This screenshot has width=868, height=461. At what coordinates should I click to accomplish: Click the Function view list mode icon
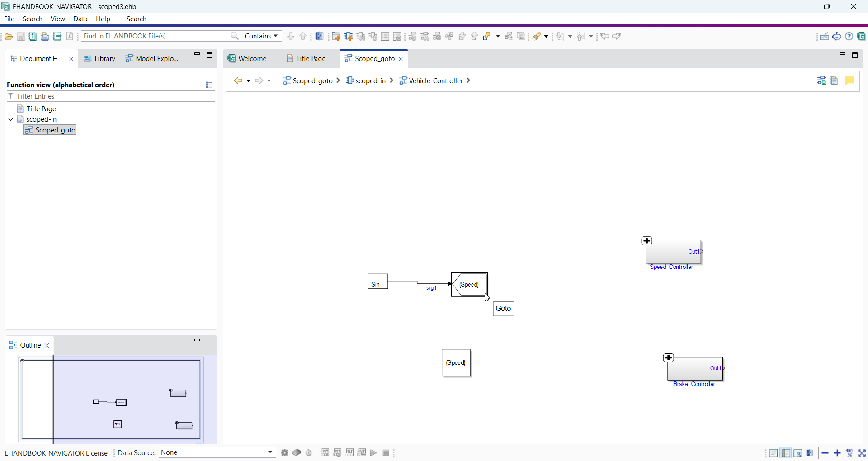click(x=209, y=85)
